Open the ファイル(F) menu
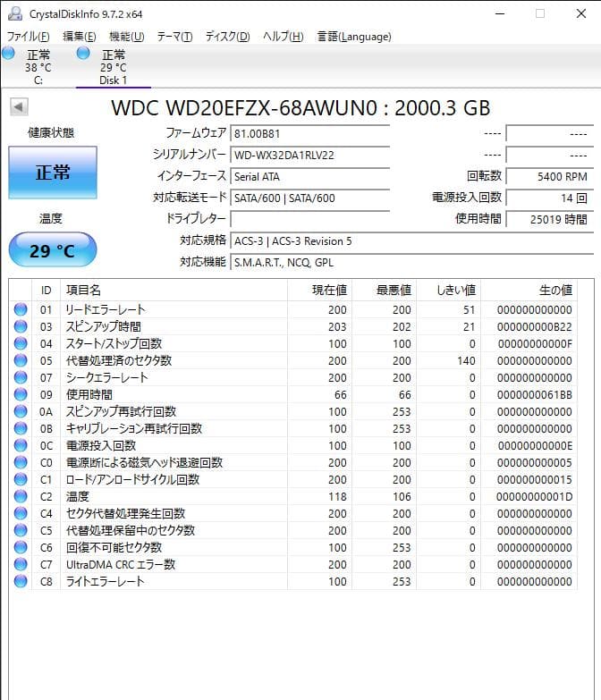 (28, 36)
